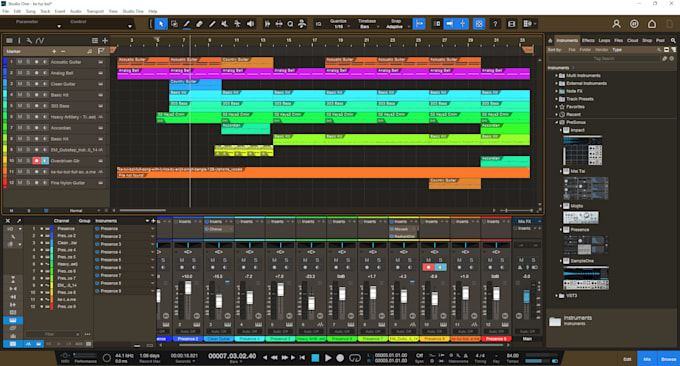Expand the VST3 folder in browser
The width and height of the screenshot is (680, 366).
click(x=556, y=296)
